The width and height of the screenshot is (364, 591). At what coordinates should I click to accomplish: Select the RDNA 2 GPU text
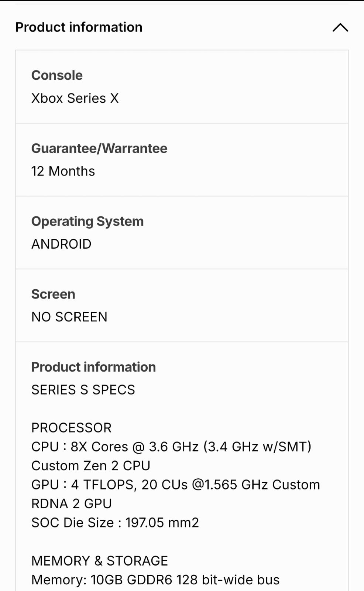pyautogui.click(x=72, y=504)
